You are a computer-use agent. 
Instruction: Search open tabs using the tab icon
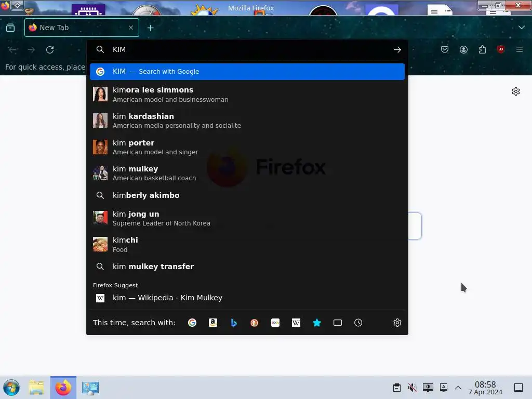coord(338,323)
